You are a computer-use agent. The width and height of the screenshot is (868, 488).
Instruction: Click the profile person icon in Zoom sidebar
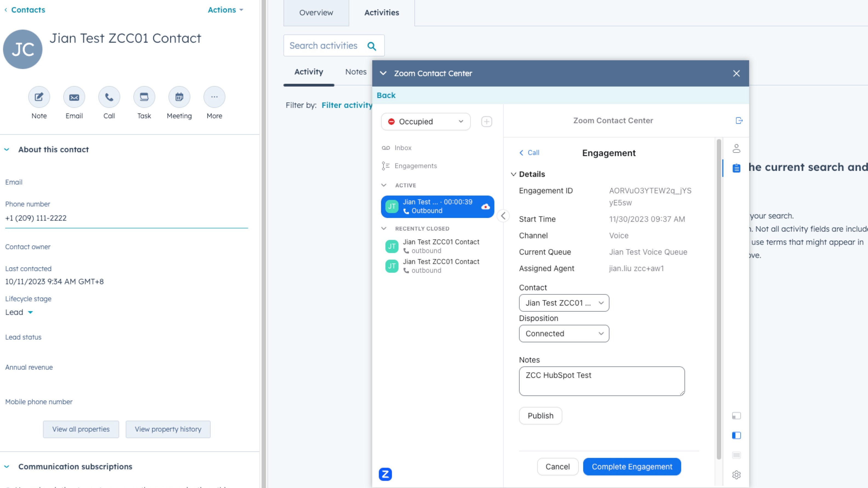pyautogui.click(x=736, y=148)
